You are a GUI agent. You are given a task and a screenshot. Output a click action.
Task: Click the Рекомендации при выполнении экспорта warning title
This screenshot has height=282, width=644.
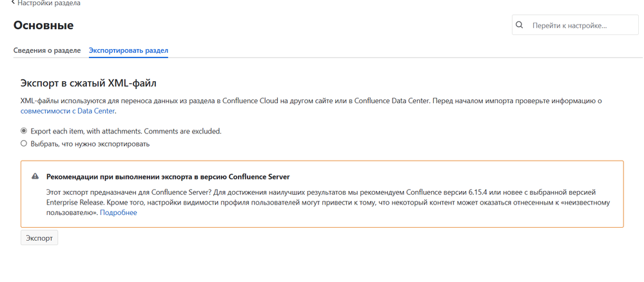[x=168, y=177]
